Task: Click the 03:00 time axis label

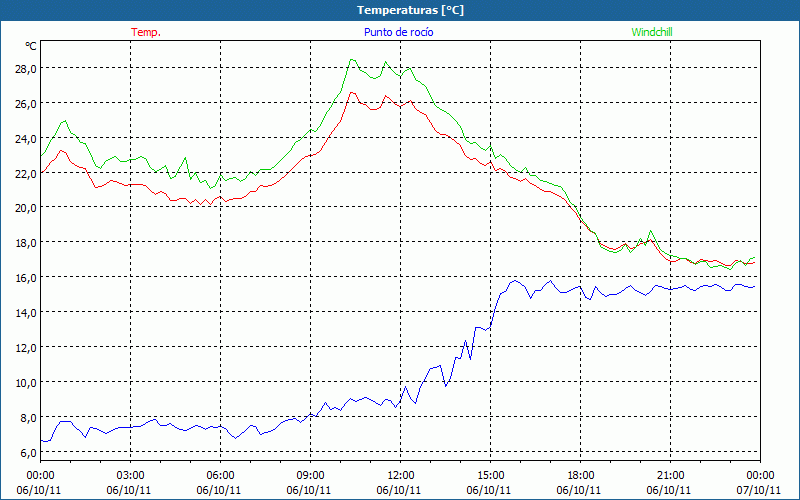Action: [130, 476]
